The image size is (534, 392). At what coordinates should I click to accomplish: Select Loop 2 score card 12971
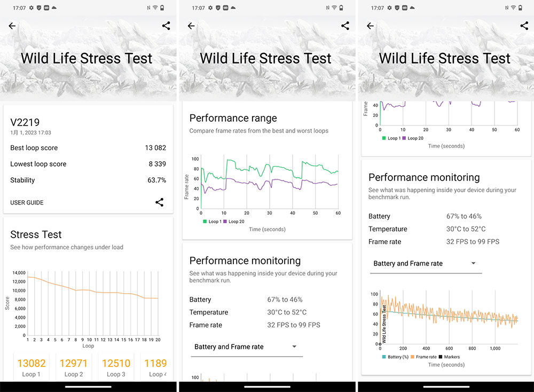(74, 367)
